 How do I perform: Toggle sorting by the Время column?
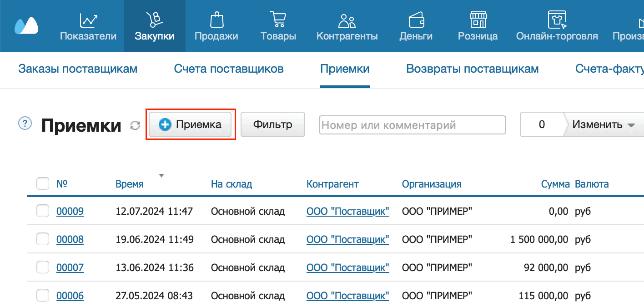pos(130,184)
